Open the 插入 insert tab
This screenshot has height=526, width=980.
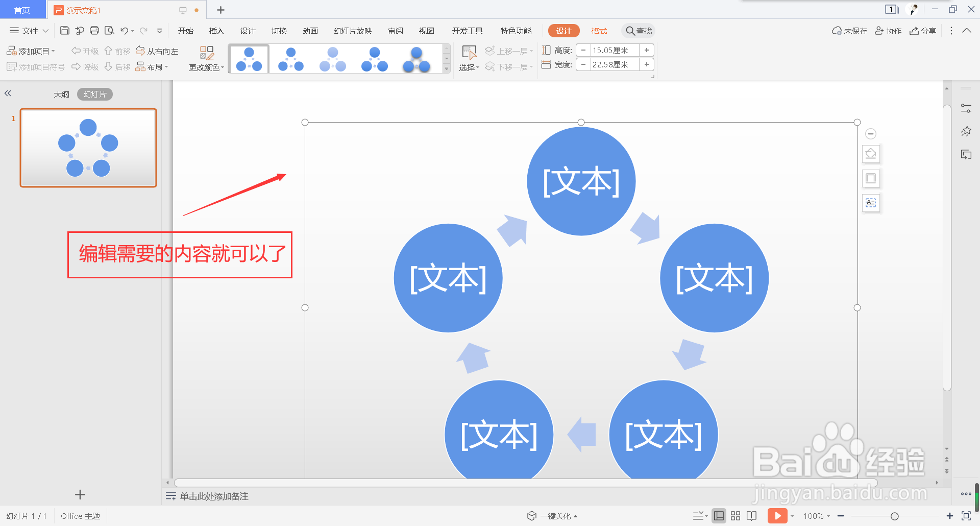216,31
